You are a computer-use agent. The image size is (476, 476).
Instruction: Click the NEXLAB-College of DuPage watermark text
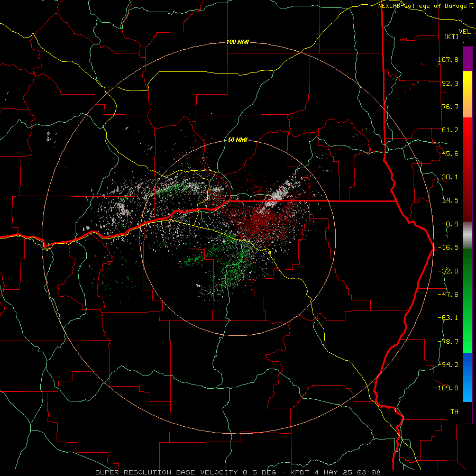point(425,6)
